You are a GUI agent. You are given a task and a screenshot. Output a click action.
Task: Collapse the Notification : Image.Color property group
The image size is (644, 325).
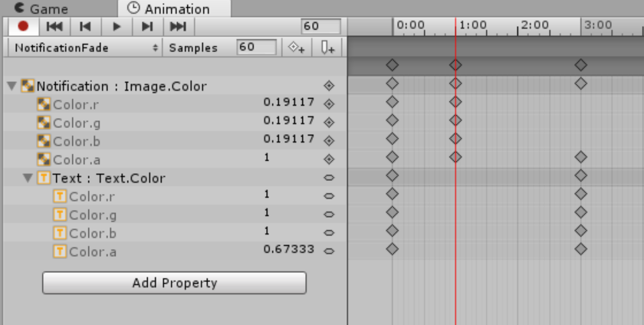click(11, 86)
